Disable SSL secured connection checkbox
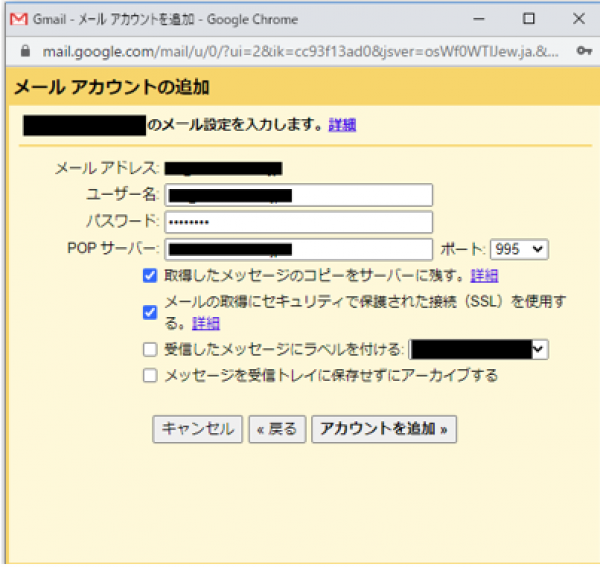The image size is (600, 567). (150, 312)
